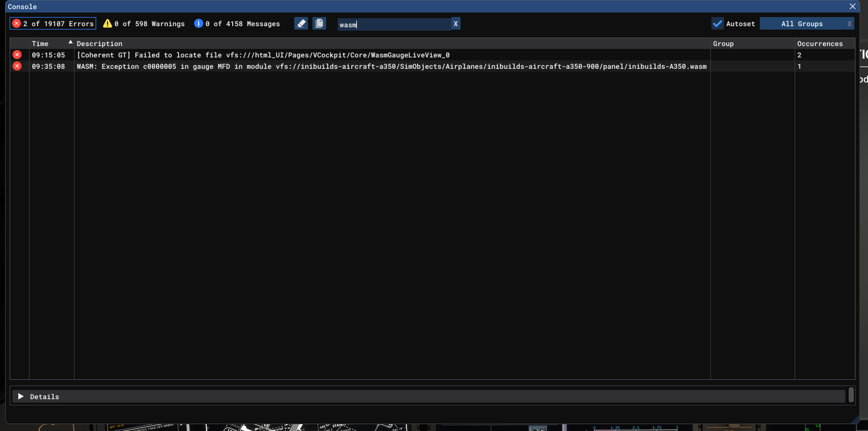
Task: Sort by the Description column header
Action: (100, 44)
